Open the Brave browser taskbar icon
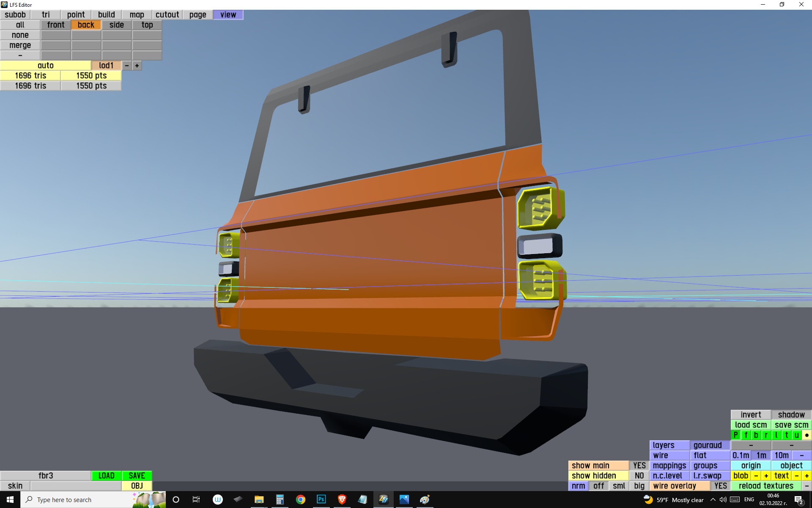The image size is (812, 508). tap(342, 500)
